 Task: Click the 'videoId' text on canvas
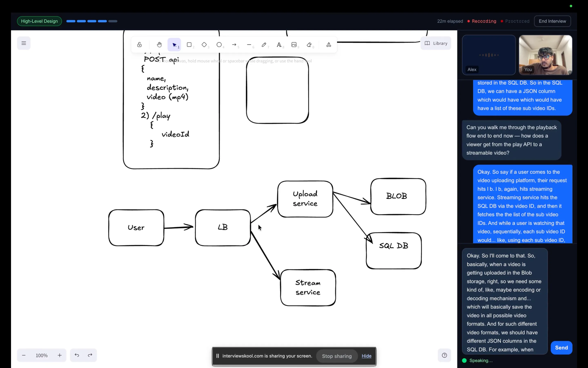(x=175, y=134)
